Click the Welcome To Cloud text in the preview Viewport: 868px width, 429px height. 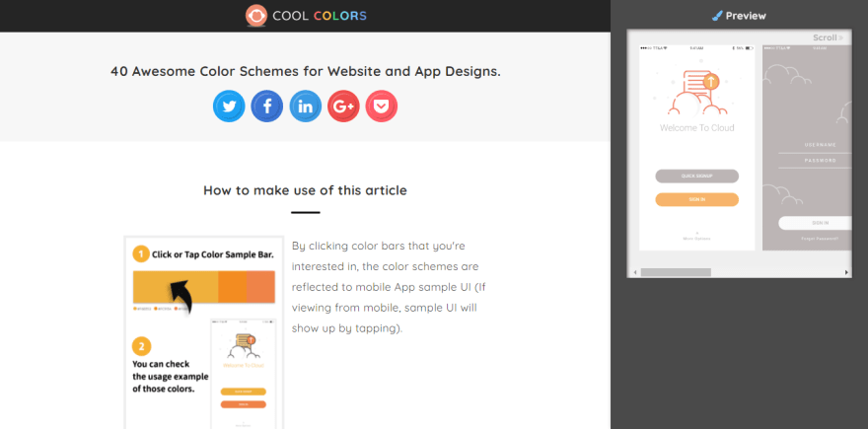[697, 128]
